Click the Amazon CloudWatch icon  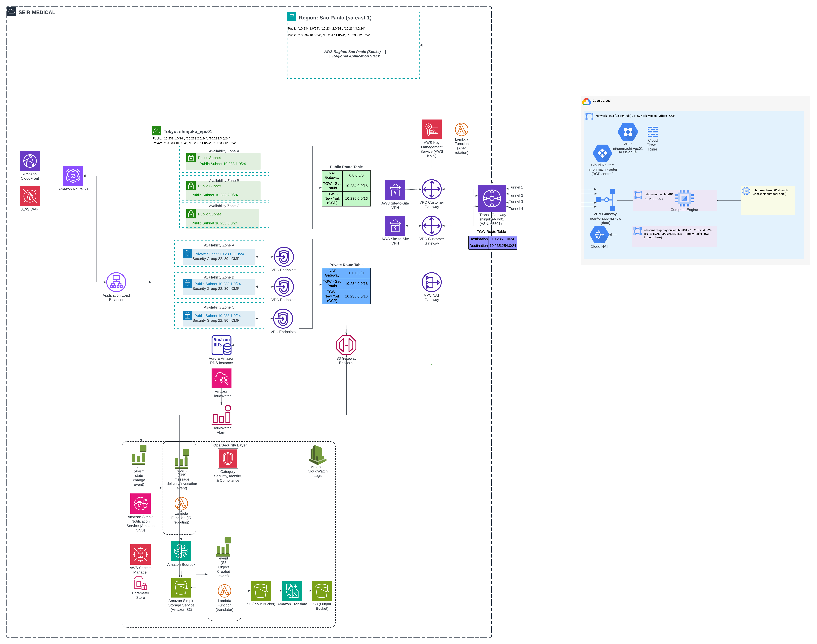(x=221, y=378)
